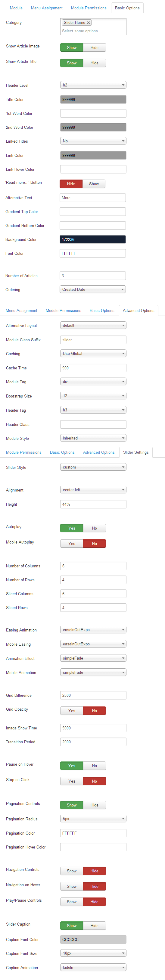Click the Number of Articles field

point(92,276)
